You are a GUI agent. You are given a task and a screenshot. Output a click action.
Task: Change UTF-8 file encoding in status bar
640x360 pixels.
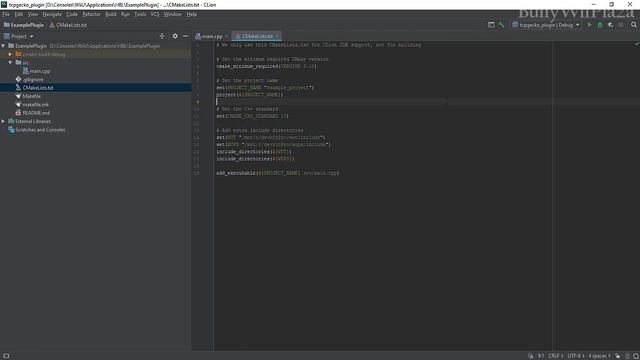tap(576, 356)
